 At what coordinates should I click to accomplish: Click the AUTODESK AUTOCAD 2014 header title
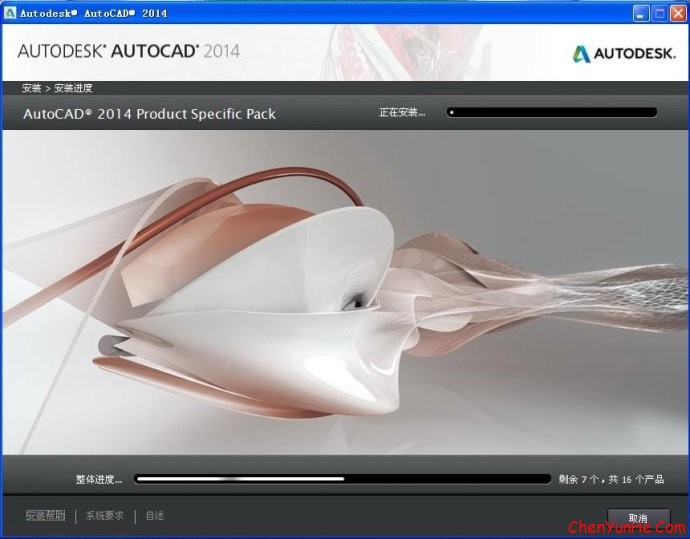coord(128,51)
